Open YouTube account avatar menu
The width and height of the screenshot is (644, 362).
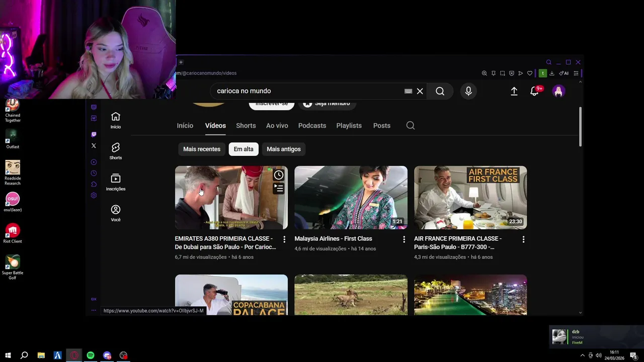click(558, 91)
